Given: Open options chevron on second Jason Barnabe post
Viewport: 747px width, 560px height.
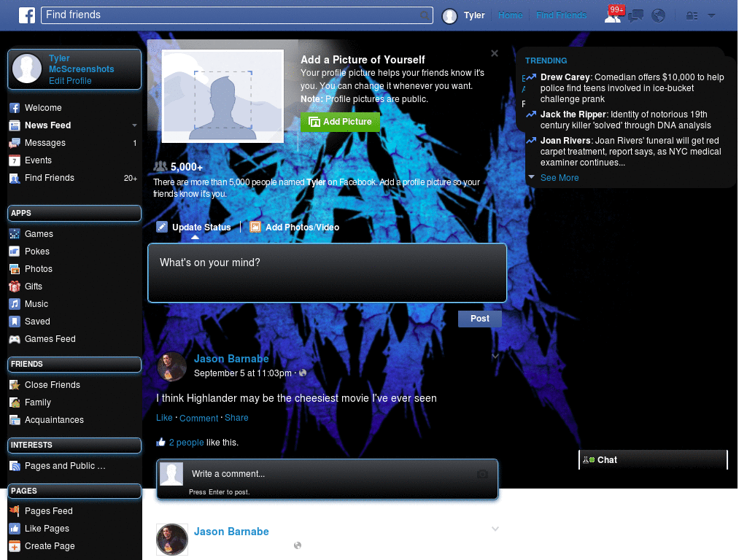Looking at the screenshot, I should (x=495, y=529).
